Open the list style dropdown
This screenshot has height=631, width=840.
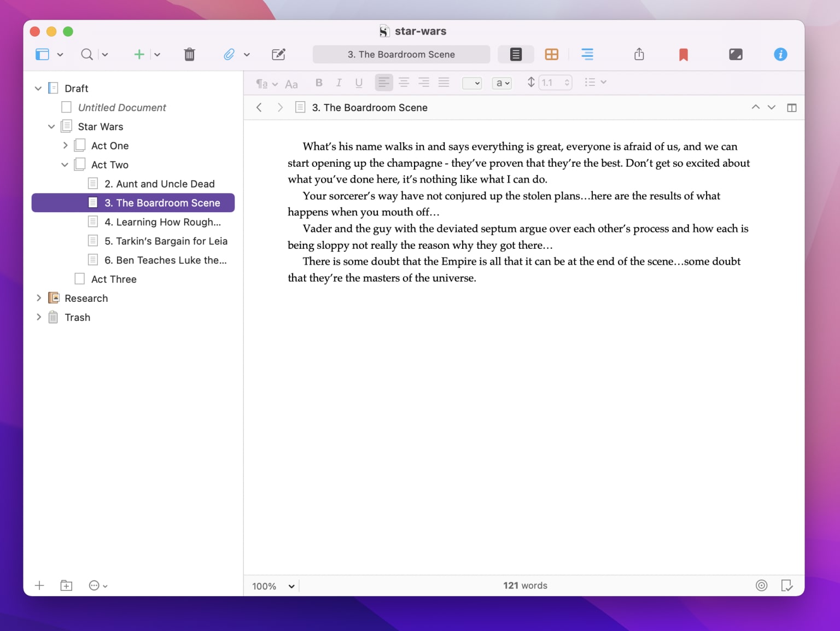pyautogui.click(x=596, y=82)
